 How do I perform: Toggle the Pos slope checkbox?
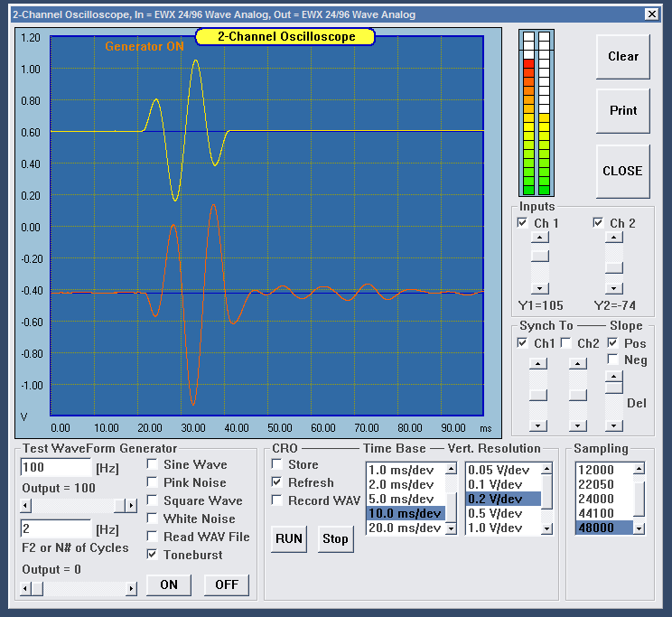pos(613,343)
